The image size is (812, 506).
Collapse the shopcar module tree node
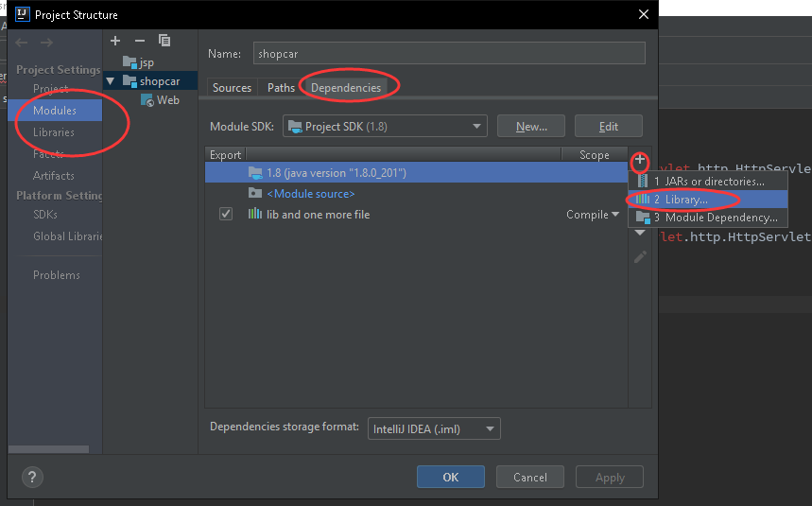pos(111,81)
